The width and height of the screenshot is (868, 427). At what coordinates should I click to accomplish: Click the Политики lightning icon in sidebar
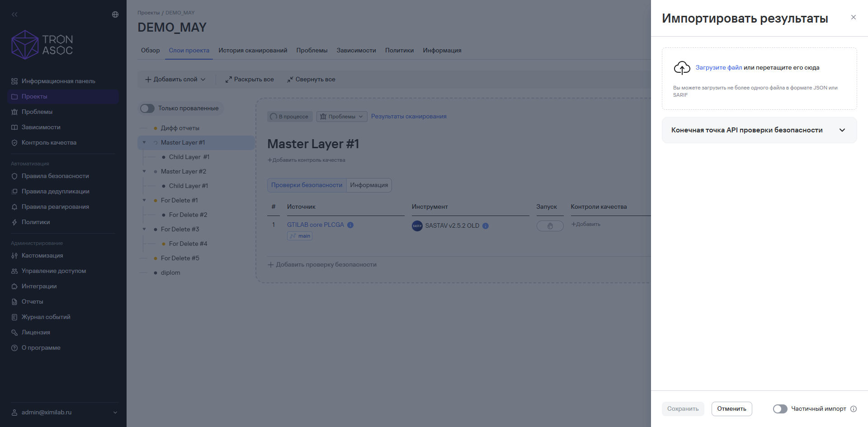point(14,222)
